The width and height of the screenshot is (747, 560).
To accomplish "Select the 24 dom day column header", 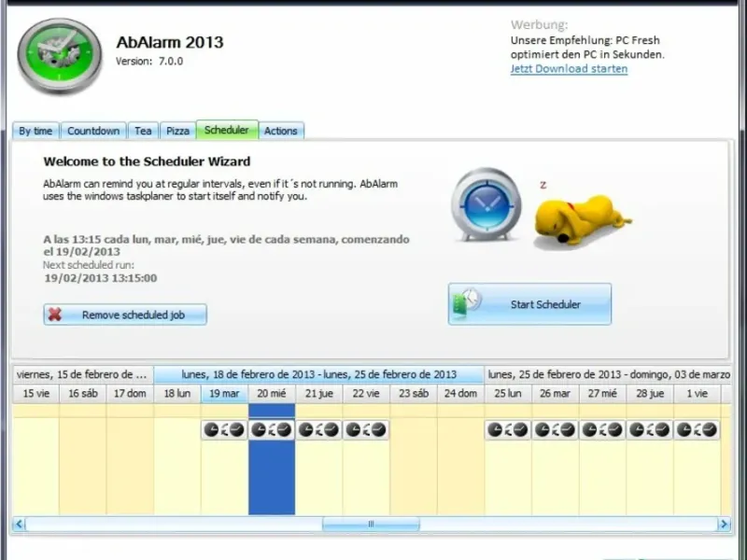I will (460, 394).
